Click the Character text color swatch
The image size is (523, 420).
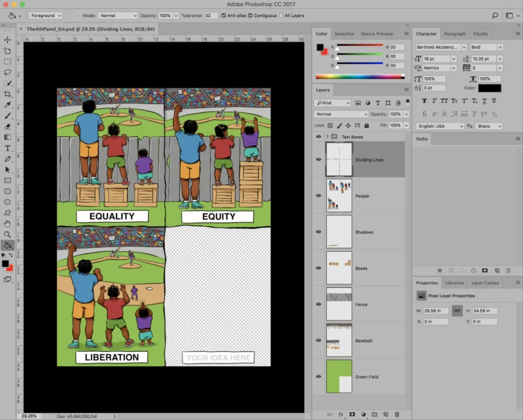click(490, 88)
